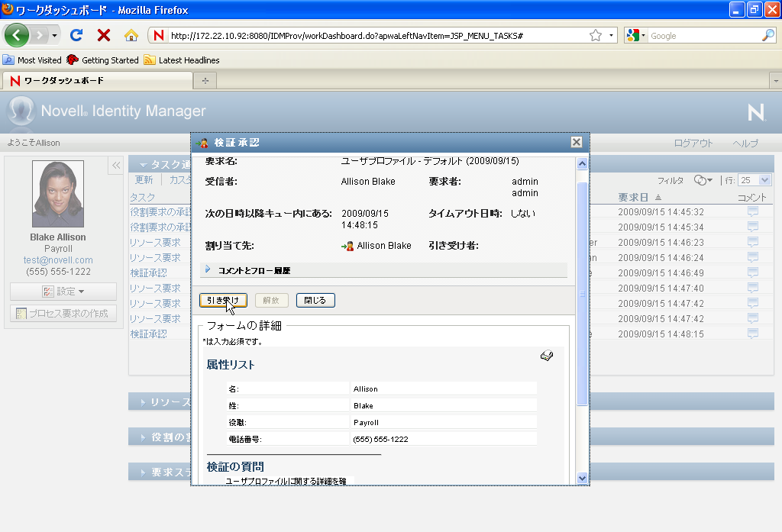Open the URL bar history dropdown arrow

(611, 35)
